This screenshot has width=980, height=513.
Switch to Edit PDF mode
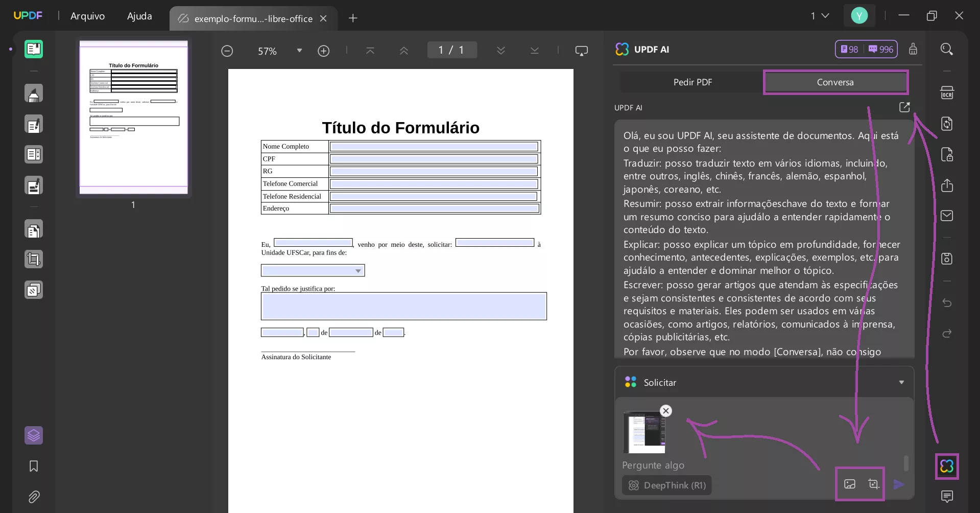click(34, 124)
